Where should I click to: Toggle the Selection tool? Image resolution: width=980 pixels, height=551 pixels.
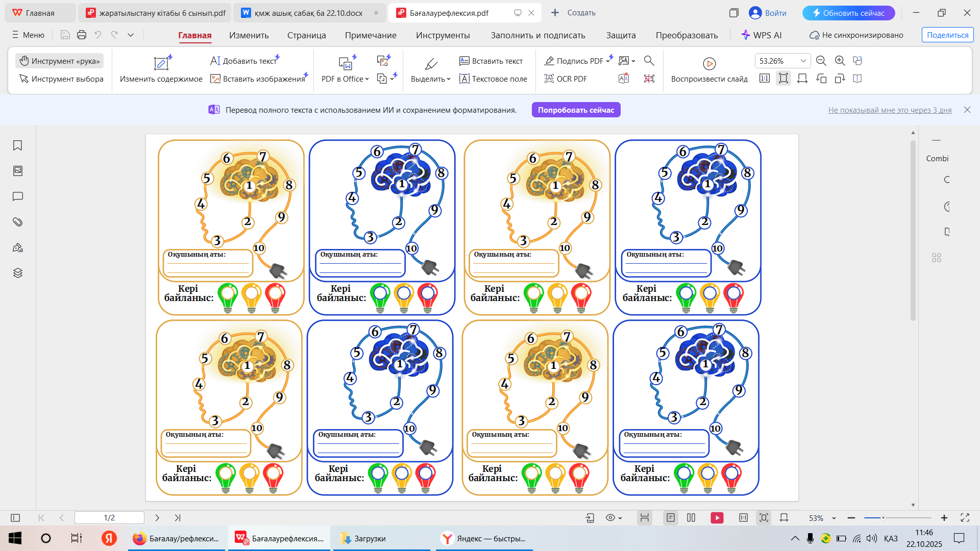pos(61,79)
